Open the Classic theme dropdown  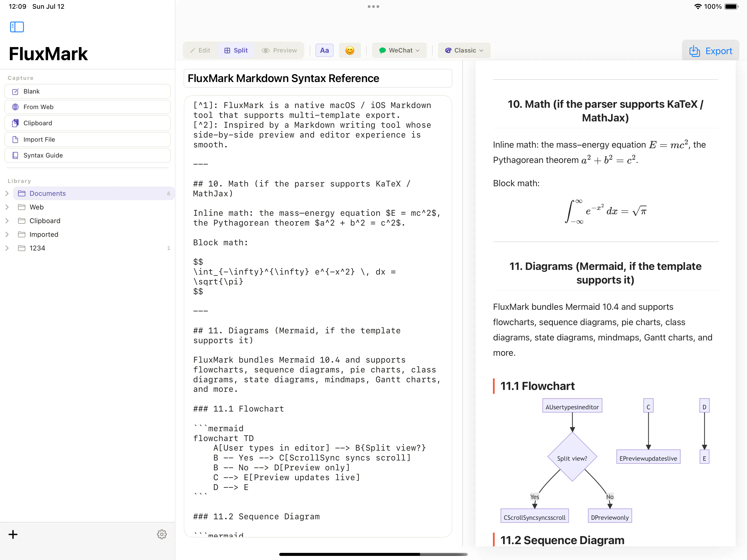click(x=464, y=50)
